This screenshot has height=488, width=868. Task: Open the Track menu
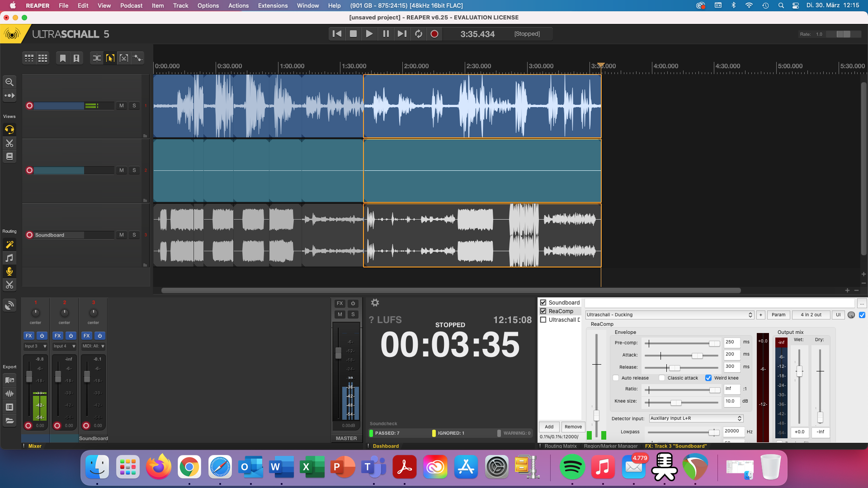click(180, 5)
